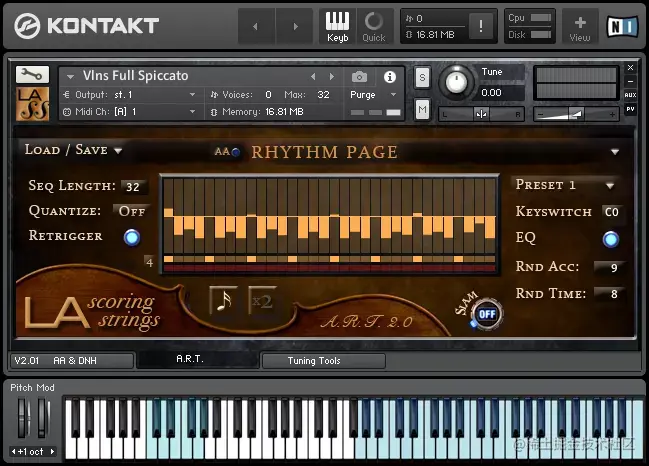This screenshot has width=649, height=466.
Task: Click the exclamation panic button
Action: (x=481, y=26)
